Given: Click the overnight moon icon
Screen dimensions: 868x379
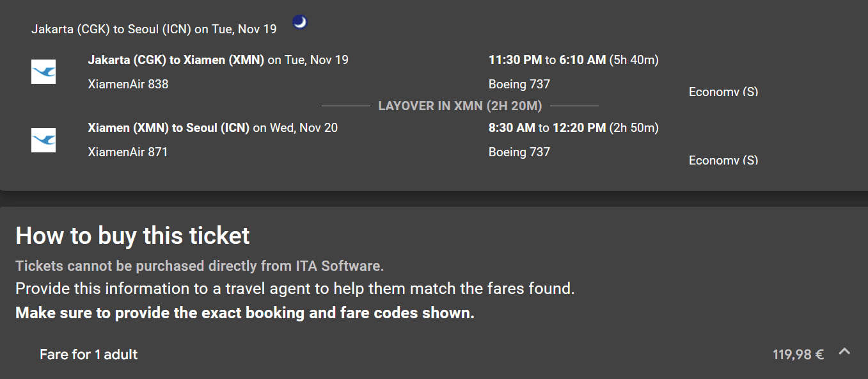Looking at the screenshot, I should [x=300, y=22].
